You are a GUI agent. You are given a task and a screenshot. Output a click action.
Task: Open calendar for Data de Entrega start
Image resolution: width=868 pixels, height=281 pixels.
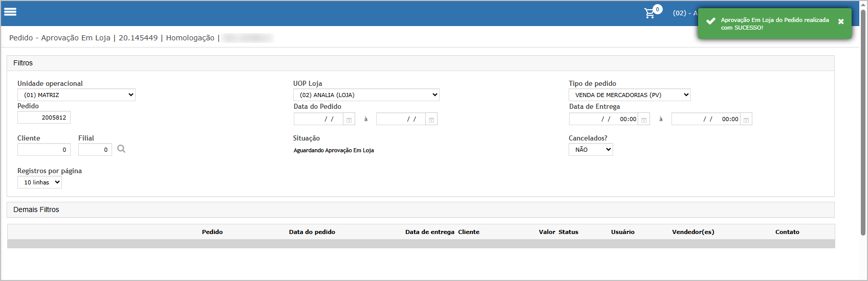click(644, 120)
